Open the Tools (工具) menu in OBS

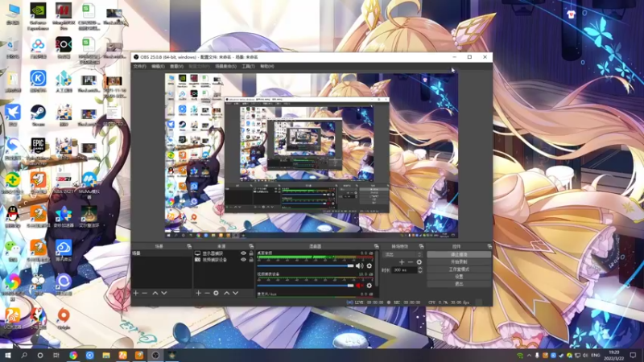tap(249, 66)
